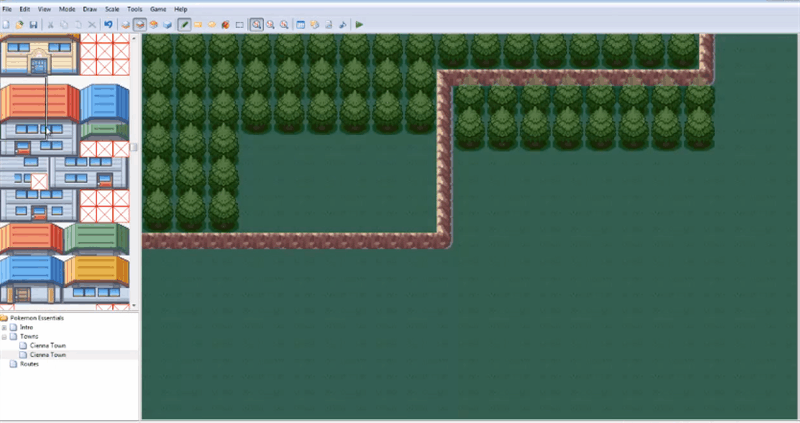This screenshot has width=800, height=423.
Task: Open the Database editor icon
Action: (301, 23)
